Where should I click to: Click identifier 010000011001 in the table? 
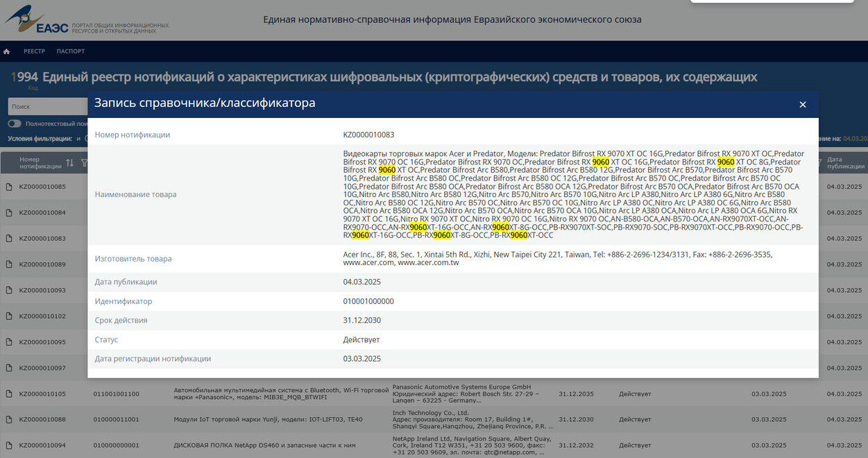[117, 419]
